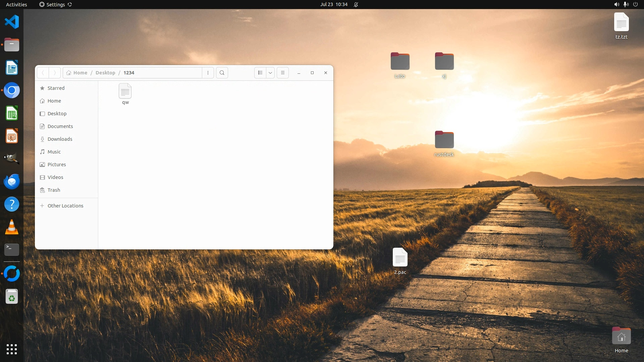Open view options dropdown arrow

coord(270,73)
